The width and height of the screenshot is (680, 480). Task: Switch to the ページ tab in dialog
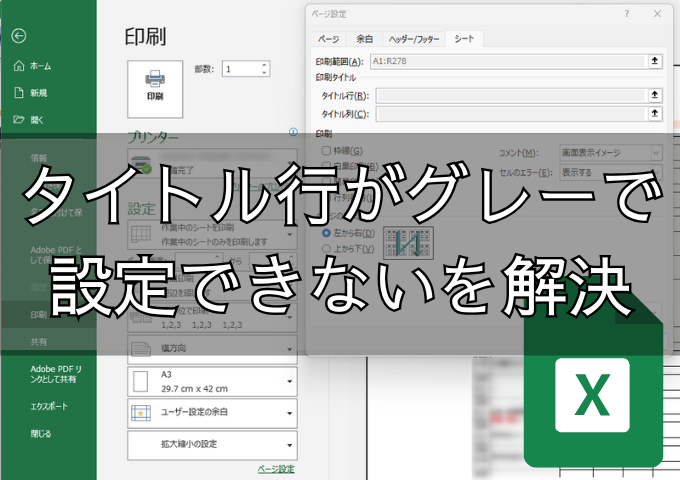tap(328, 39)
